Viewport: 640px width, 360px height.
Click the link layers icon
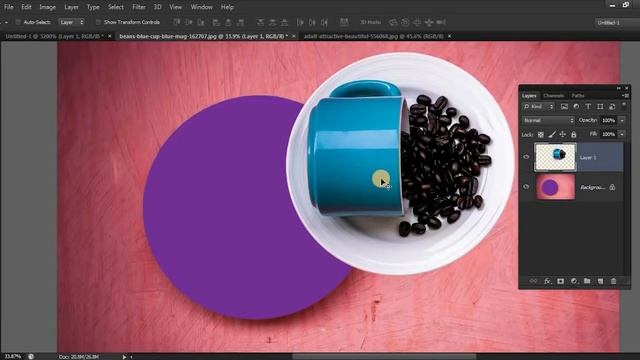pyautogui.click(x=533, y=281)
